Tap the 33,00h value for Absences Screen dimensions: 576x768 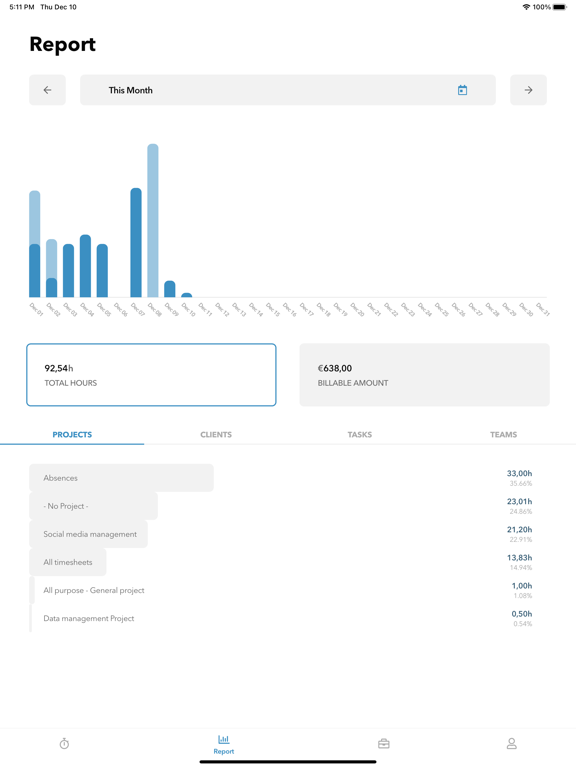(x=519, y=474)
